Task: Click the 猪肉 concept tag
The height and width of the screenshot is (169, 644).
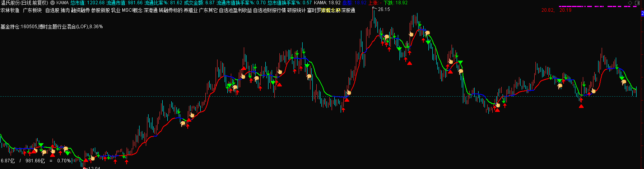Action: point(65,11)
